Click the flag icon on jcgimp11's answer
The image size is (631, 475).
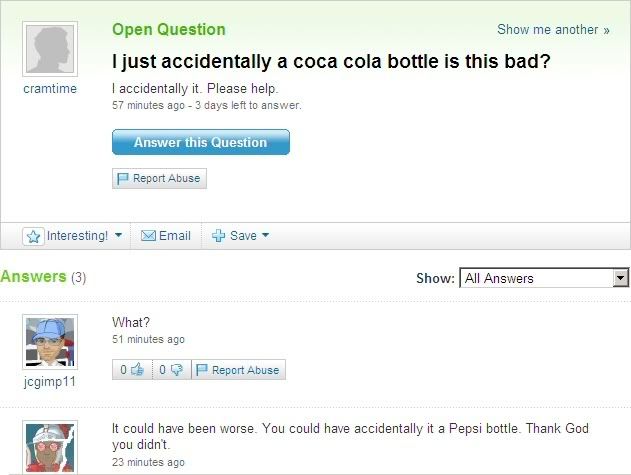pos(202,370)
